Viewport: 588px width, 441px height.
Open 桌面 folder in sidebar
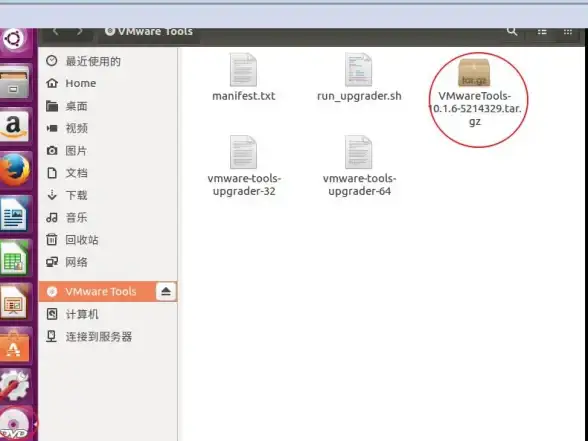tap(108, 106)
